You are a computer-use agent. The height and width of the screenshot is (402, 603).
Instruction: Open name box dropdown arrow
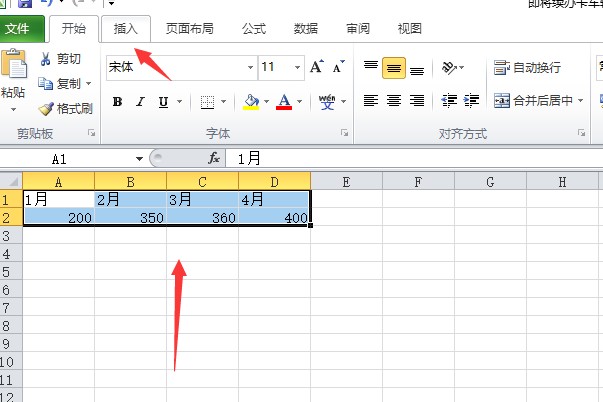(139, 158)
